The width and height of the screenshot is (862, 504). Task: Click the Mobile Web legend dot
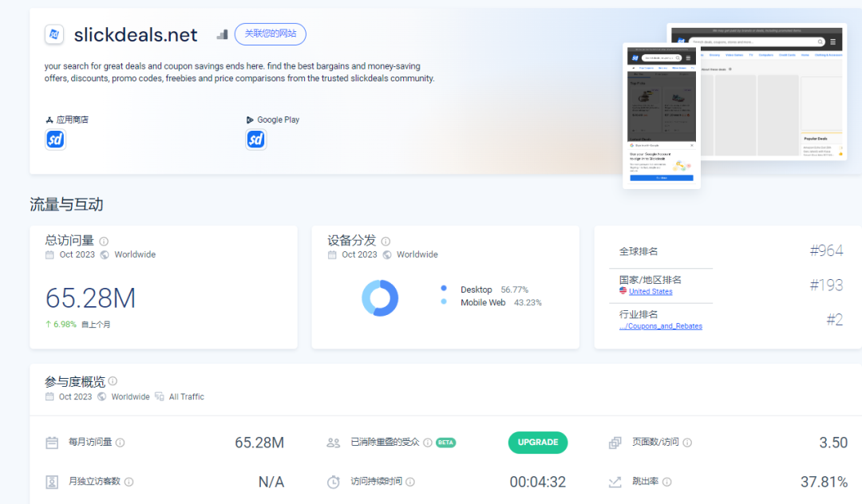[x=444, y=301]
